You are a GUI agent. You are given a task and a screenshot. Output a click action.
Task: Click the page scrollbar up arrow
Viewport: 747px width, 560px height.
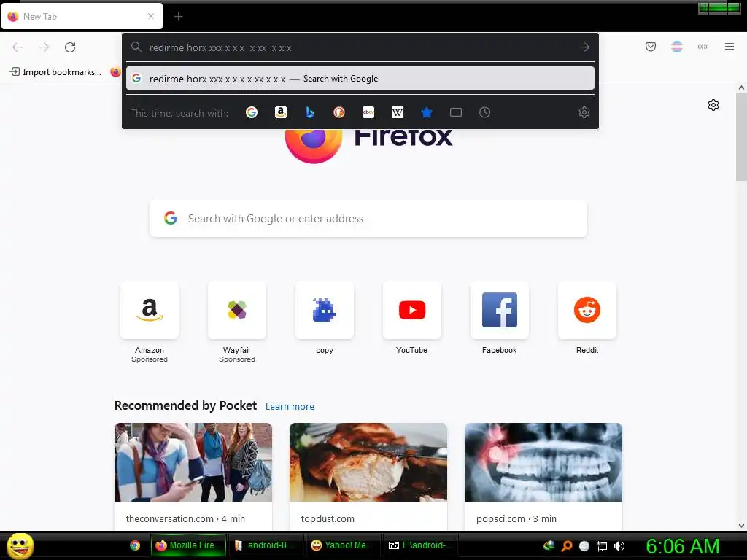[x=741, y=87]
